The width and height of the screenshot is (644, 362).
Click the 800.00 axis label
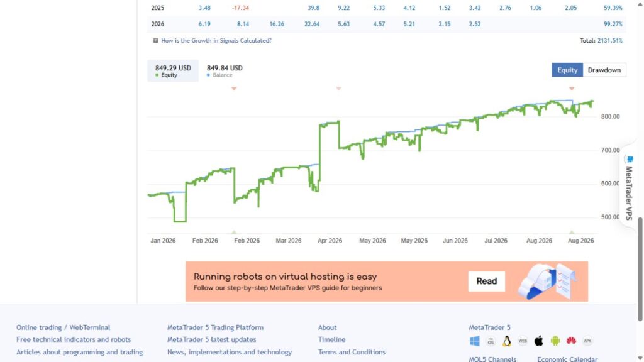click(x=610, y=116)
